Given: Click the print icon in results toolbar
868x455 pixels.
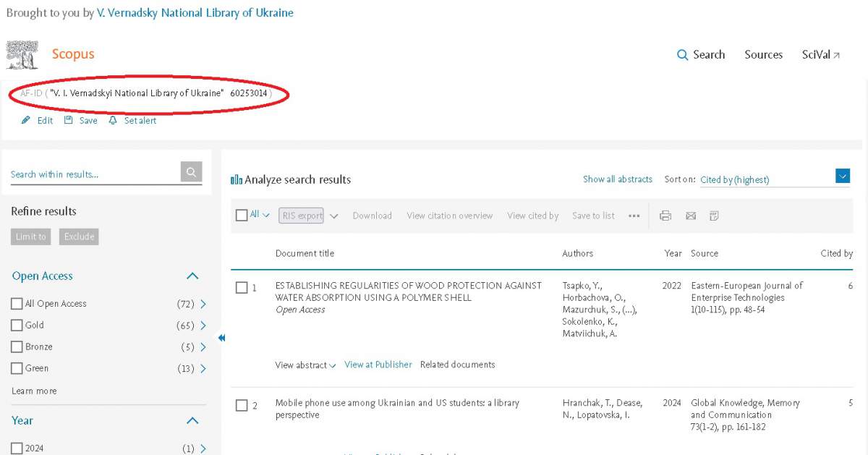Looking at the screenshot, I should 665,216.
